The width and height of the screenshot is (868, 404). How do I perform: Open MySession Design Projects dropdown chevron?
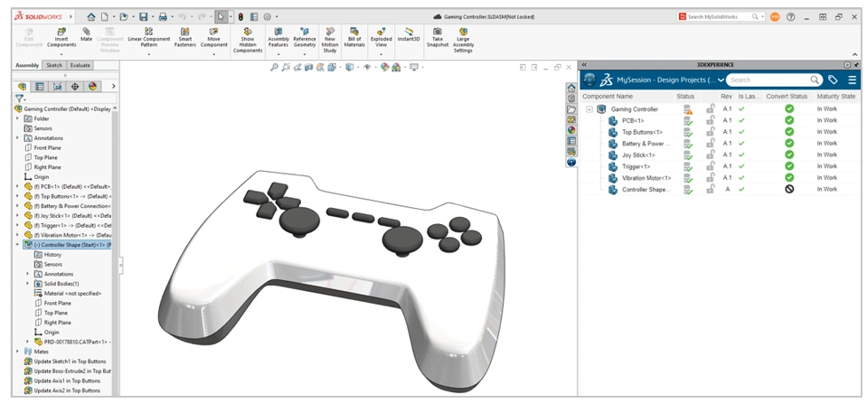click(721, 80)
